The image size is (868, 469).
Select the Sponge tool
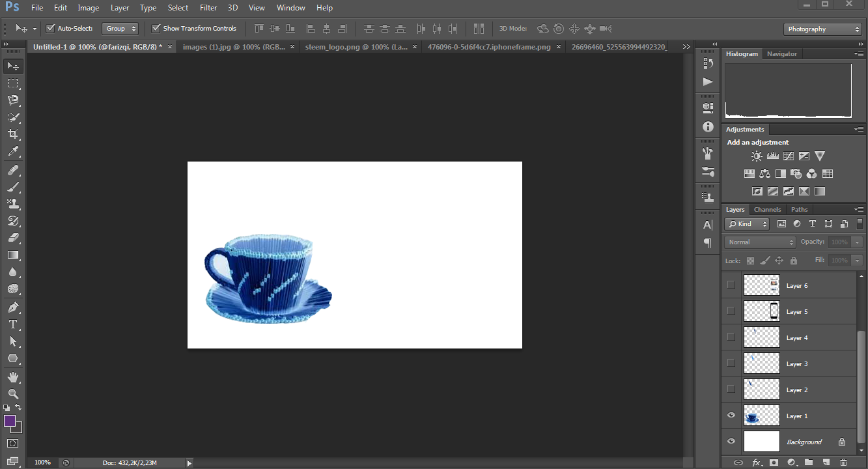tap(13, 289)
